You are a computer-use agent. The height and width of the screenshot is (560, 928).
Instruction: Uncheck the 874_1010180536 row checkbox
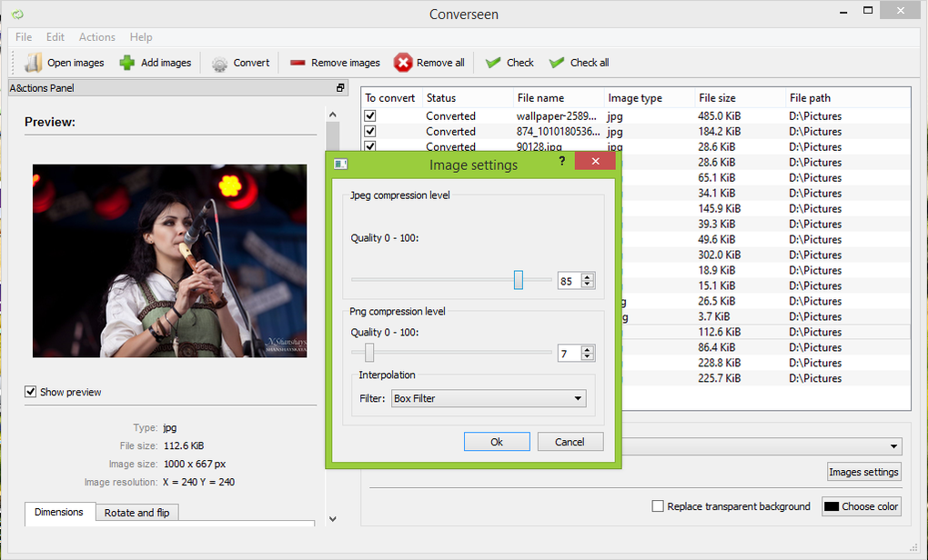click(x=370, y=131)
